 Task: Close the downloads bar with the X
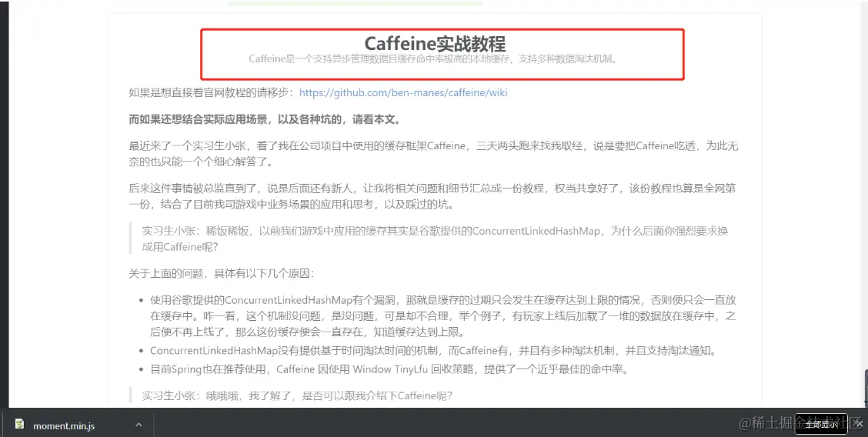click(x=859, y=424)
